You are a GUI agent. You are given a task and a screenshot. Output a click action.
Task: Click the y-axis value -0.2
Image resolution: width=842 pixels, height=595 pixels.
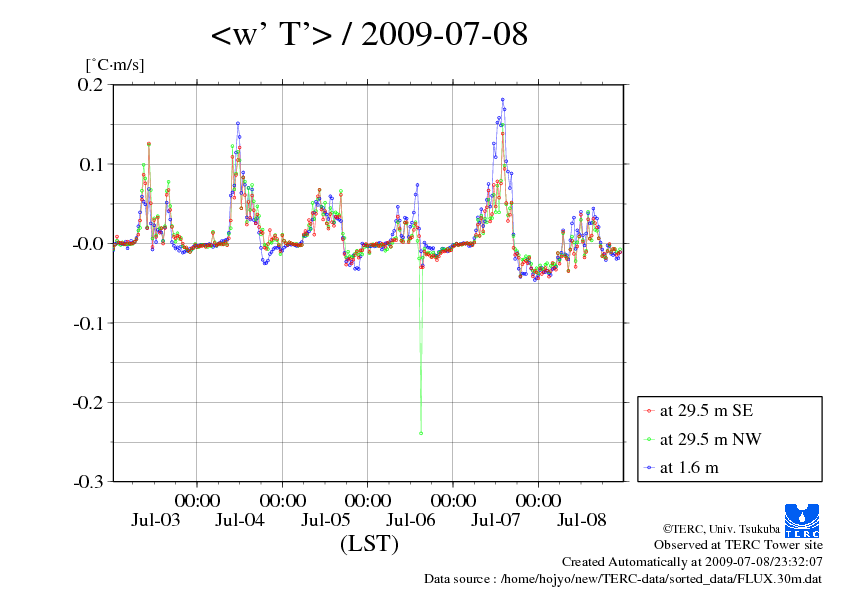click(88, 403)
